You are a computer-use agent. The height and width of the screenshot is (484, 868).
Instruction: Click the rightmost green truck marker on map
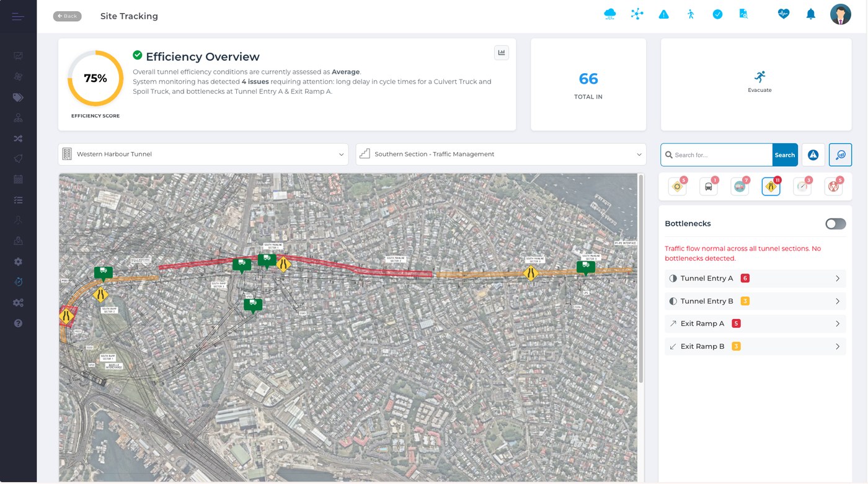click(586, 267)
